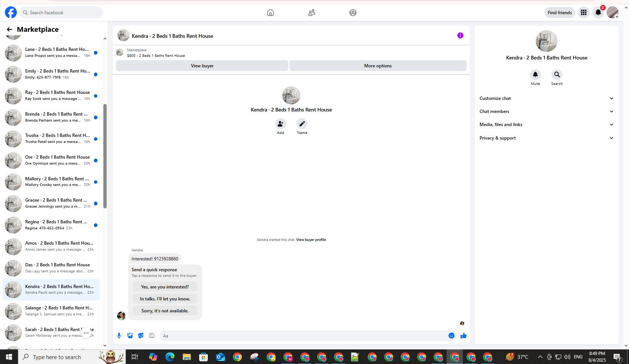Expand Privacy & support section
This screenshot has height=364, width=629.
547,138
